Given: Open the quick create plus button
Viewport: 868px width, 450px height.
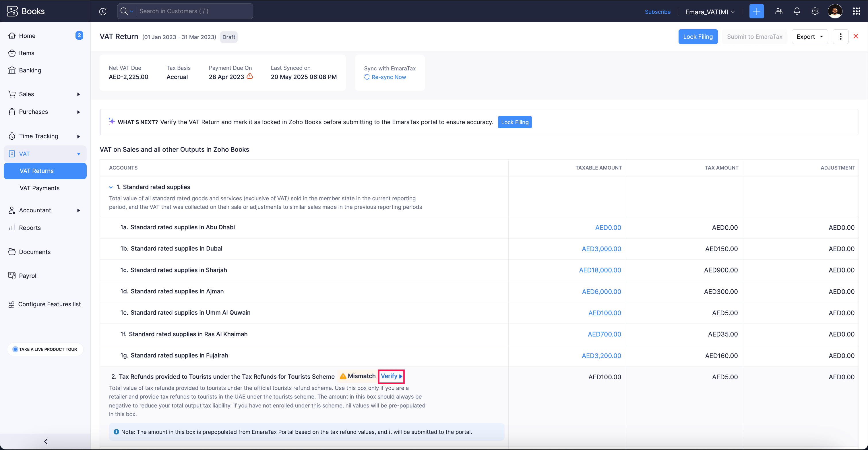Looking at the screenshot, I should [x=756, y=11].
